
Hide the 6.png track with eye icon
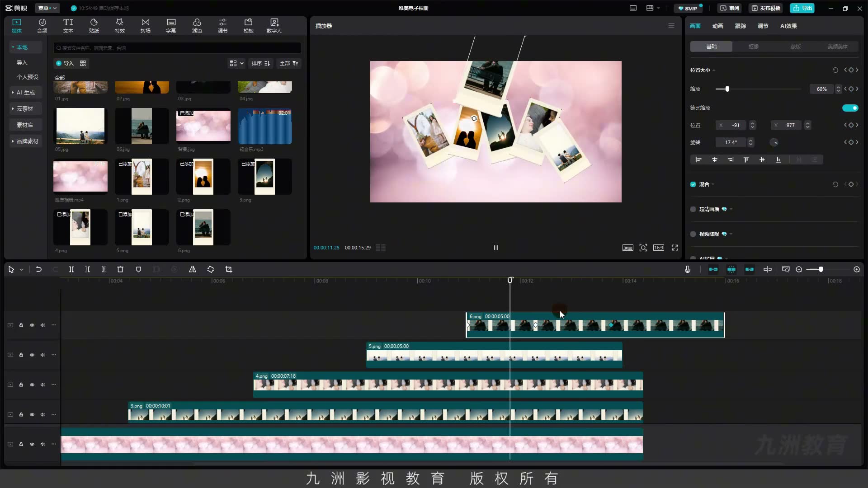[32, 325]
